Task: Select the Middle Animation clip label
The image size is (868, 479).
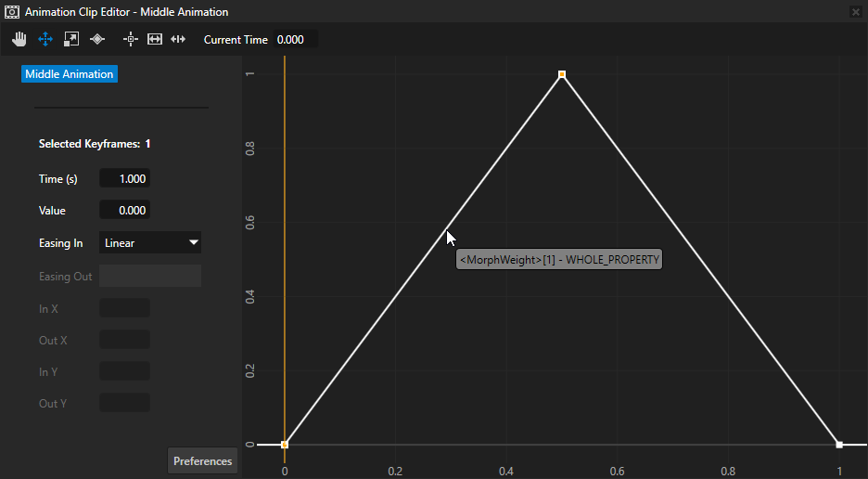Action: pos(70,74)
